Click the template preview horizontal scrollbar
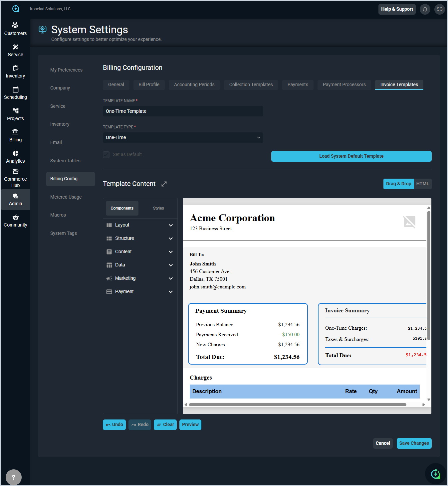Image resolution: width=448 pixels, height=486 pixels. pos(298,405)
